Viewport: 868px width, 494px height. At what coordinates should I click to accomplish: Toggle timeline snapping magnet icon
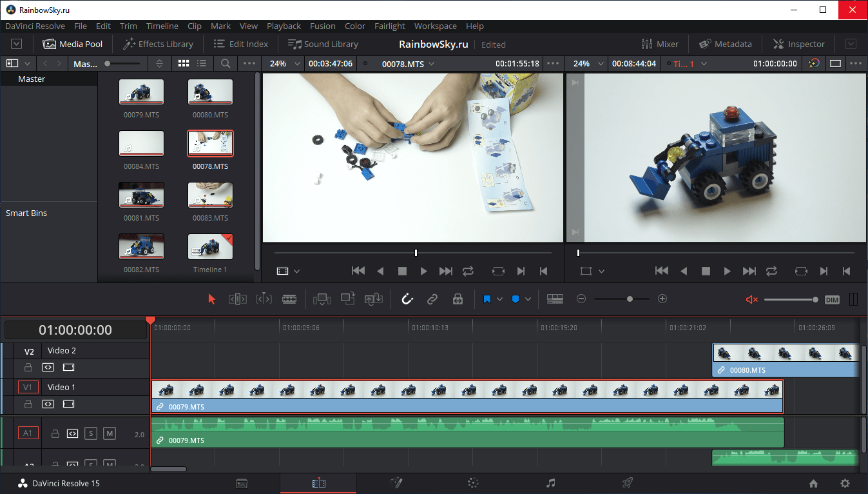(x=407, y=299)
